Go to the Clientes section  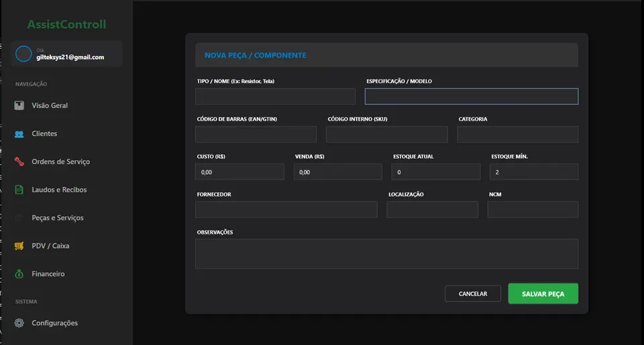pos(44,134)
